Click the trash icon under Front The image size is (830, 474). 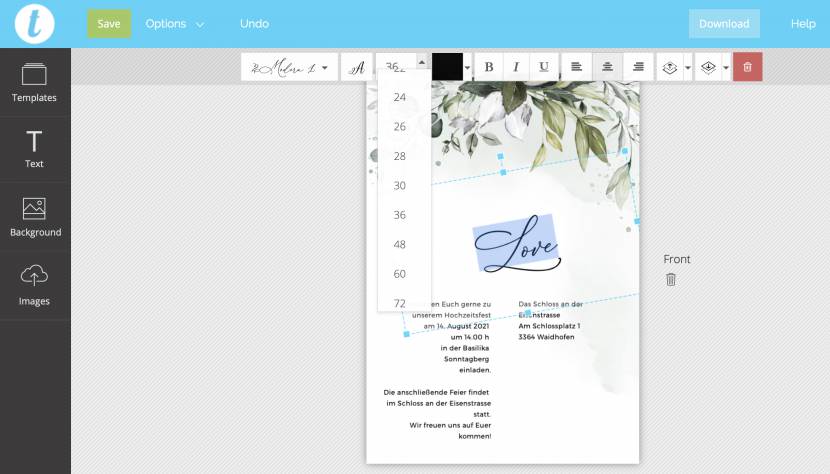click(x=671, y=280)
